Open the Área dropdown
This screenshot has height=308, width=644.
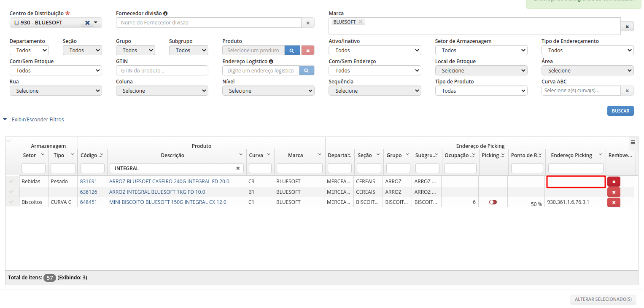pyautogui.click(x=587, y=71)
